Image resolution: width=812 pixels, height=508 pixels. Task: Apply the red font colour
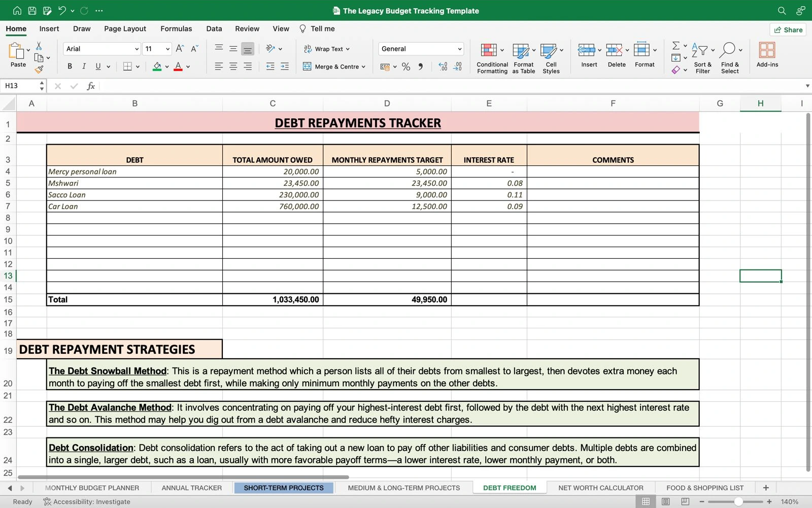178,66
